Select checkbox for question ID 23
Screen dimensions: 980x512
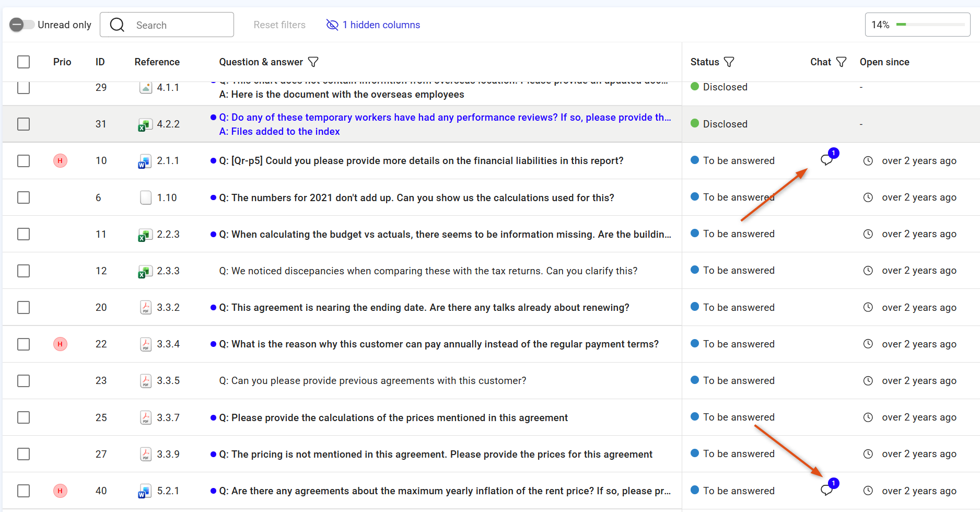24,381
